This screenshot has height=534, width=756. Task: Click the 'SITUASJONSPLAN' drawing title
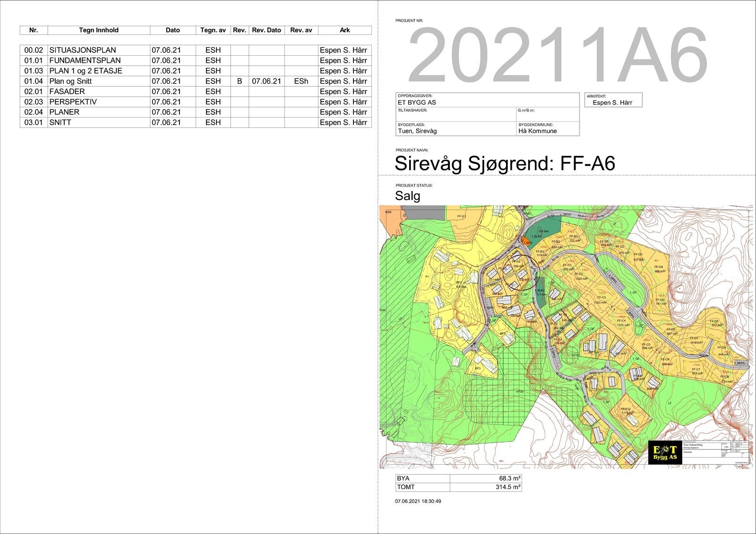point(83,50)
